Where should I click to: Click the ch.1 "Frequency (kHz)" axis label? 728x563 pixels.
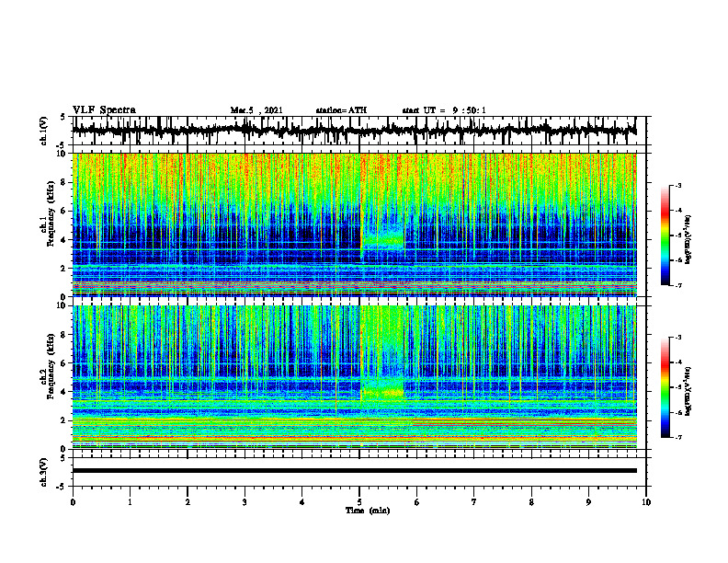(x=49, y=213)
